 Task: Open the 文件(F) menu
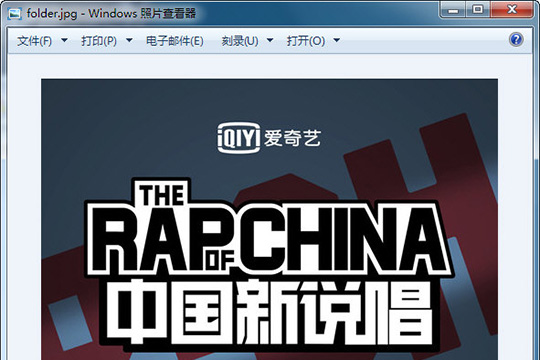[x=34, y=41]
